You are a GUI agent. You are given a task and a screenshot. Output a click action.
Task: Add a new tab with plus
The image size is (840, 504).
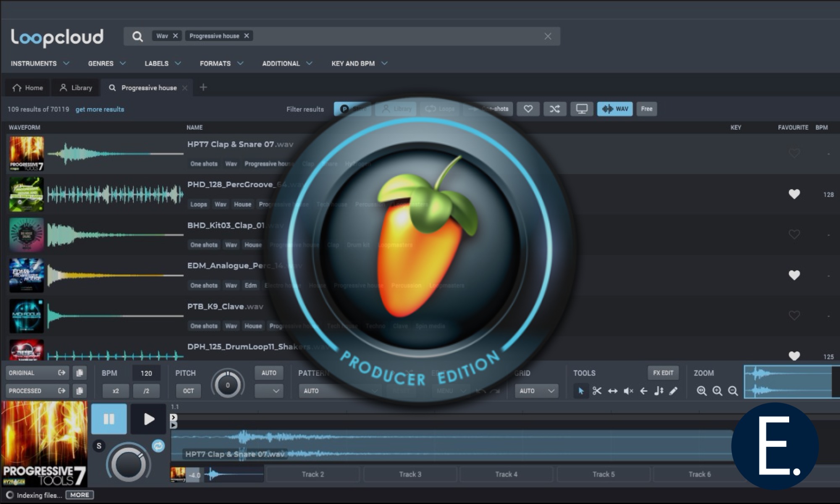(x=203, y=87)
